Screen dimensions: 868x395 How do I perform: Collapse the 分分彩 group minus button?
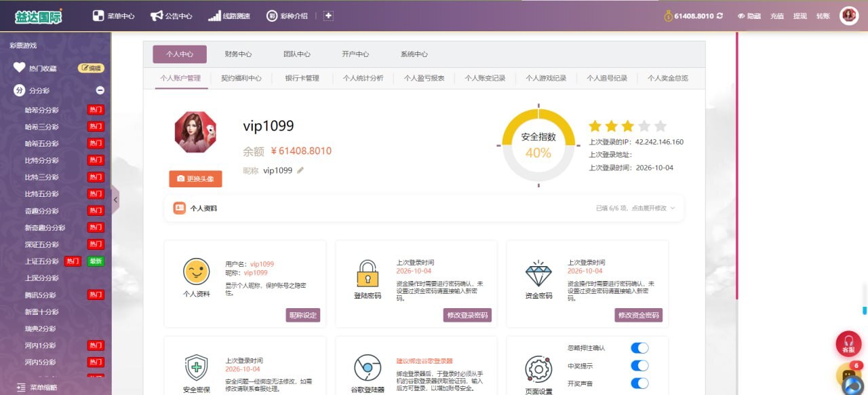coord(100,90)
